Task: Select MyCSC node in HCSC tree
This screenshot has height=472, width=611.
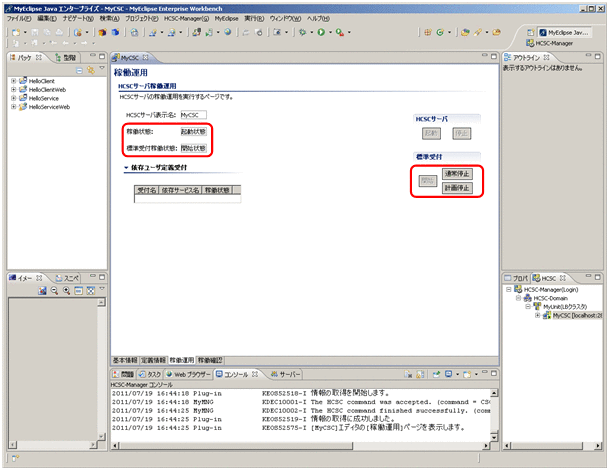Action: tap(571, 315)
